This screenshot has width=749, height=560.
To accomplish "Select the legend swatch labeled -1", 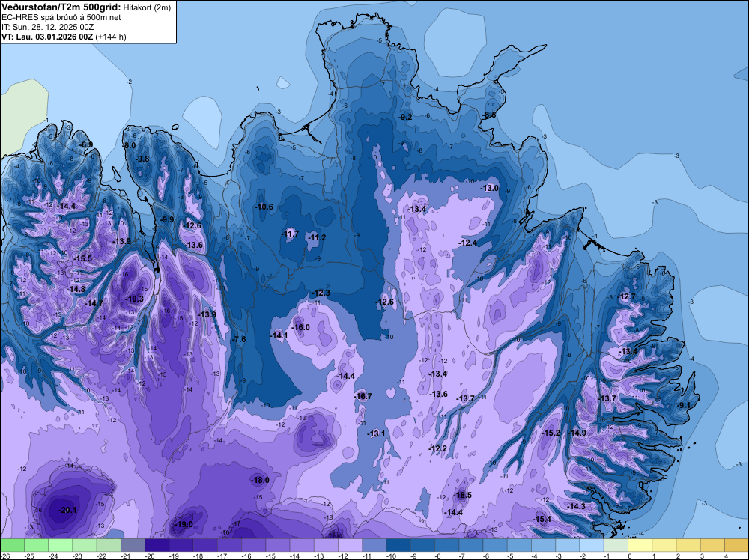I will [616, 545].
